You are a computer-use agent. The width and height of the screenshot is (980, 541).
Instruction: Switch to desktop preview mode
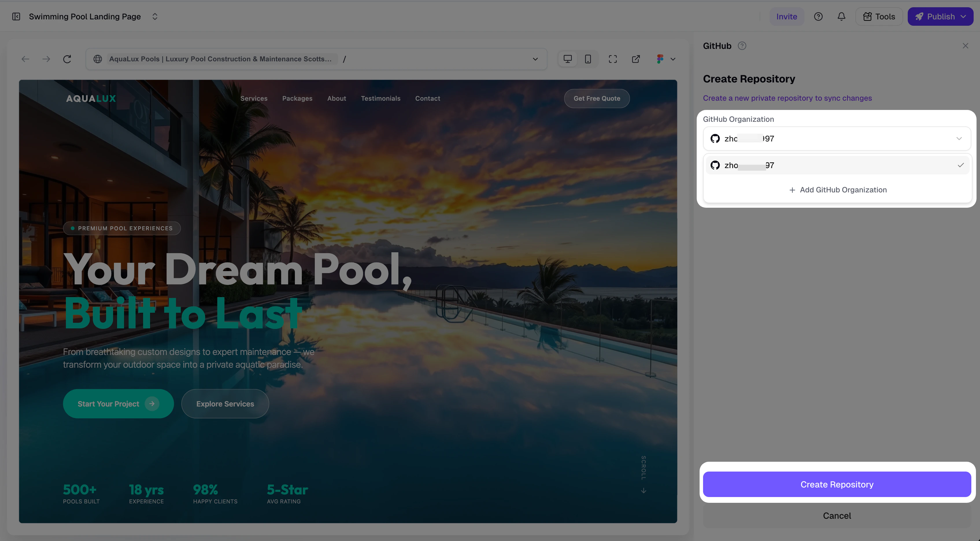point(567,59)
